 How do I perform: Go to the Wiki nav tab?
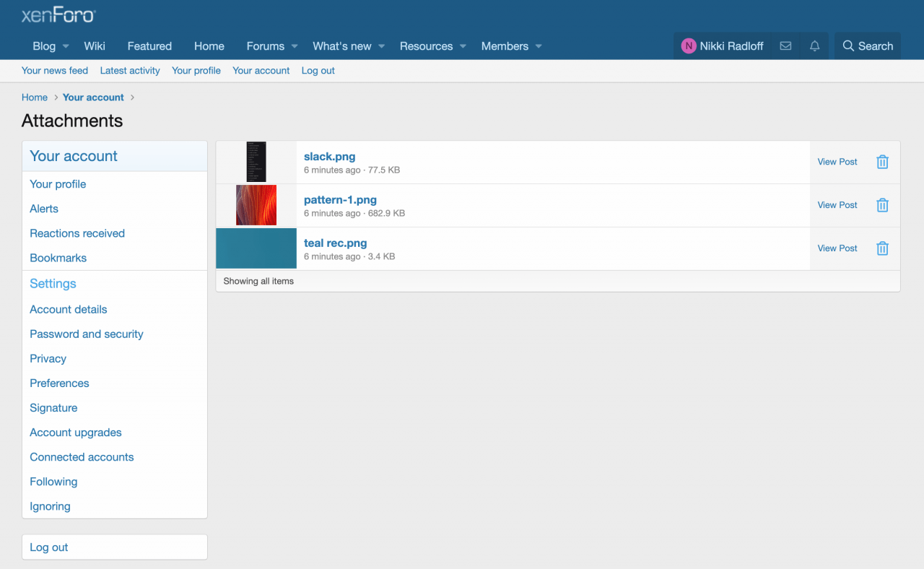(x=95, y=46)
